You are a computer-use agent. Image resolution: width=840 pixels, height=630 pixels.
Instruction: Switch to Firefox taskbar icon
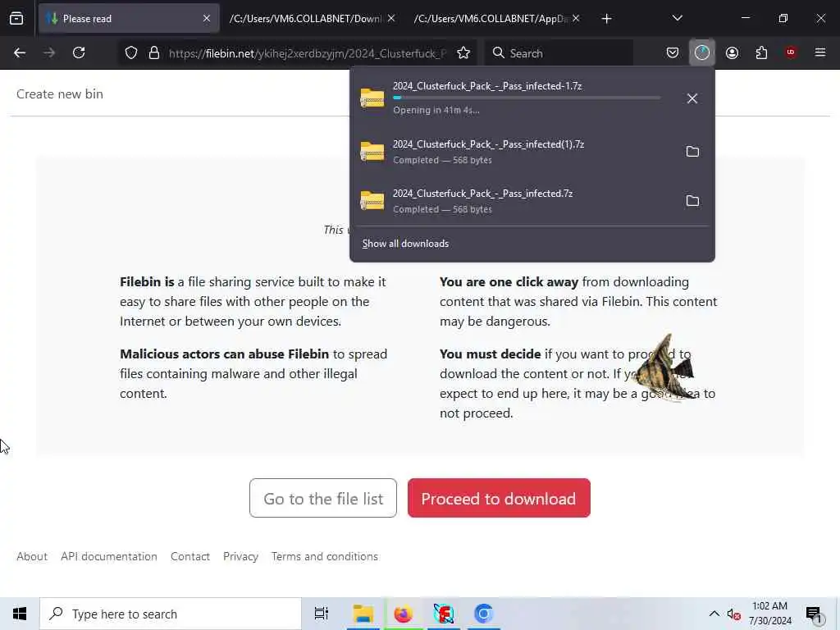pos(404,614)
